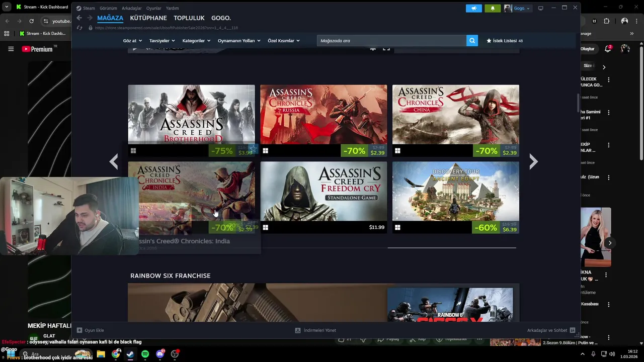Click the carousel page indicator bar

pos(452,247)
